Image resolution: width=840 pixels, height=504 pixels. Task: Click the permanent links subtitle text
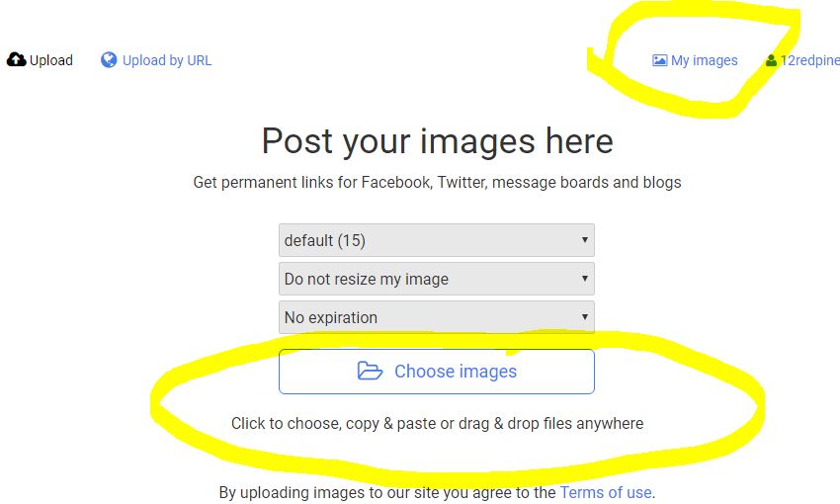[x=437, y=182]
